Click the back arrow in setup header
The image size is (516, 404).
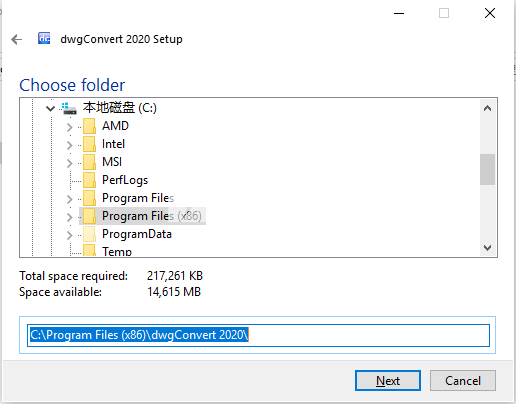[16, 39]
